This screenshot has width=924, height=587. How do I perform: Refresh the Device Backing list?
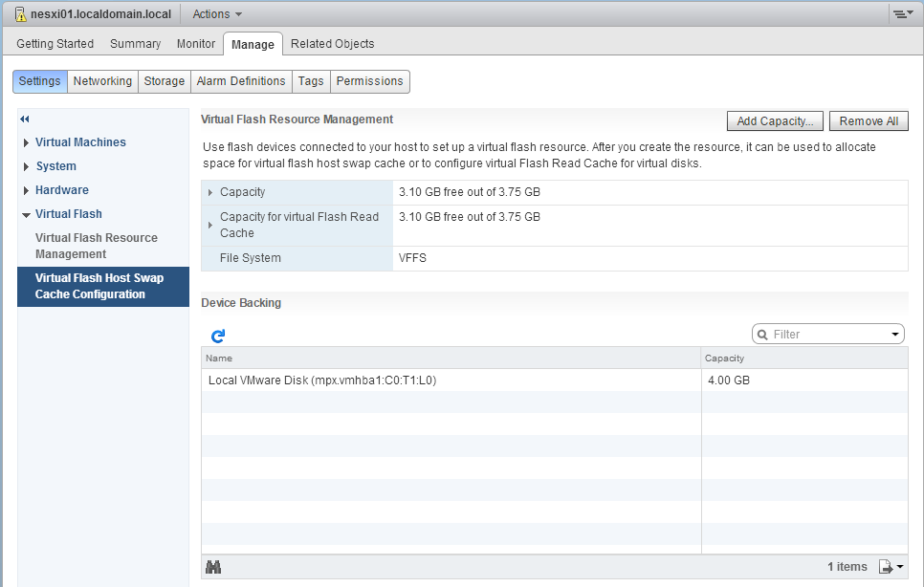coord(217,336)
